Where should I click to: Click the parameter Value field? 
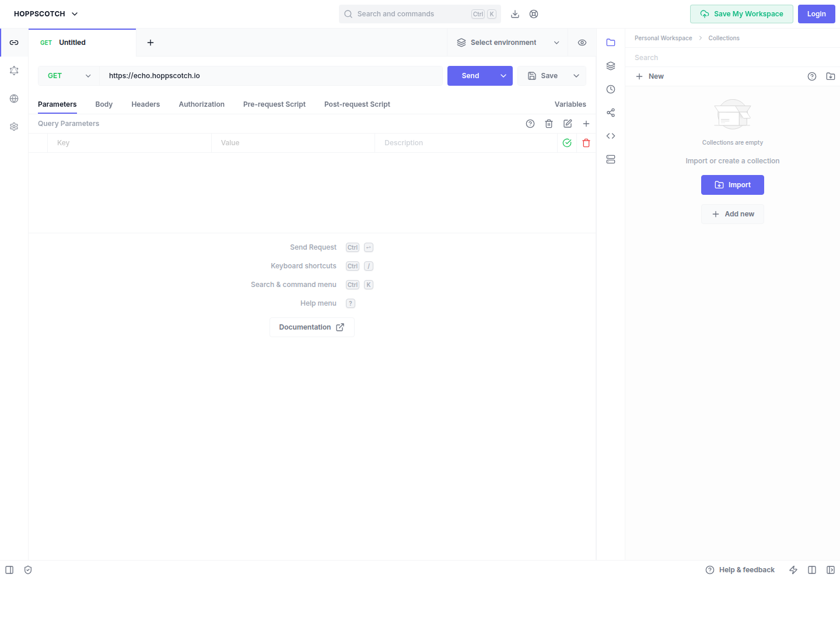click(x=293, y=143)
